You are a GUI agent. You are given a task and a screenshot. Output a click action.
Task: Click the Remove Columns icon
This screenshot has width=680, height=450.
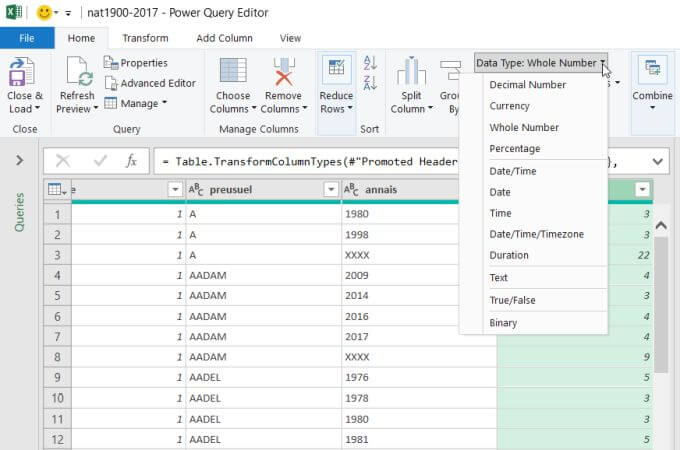283,72
